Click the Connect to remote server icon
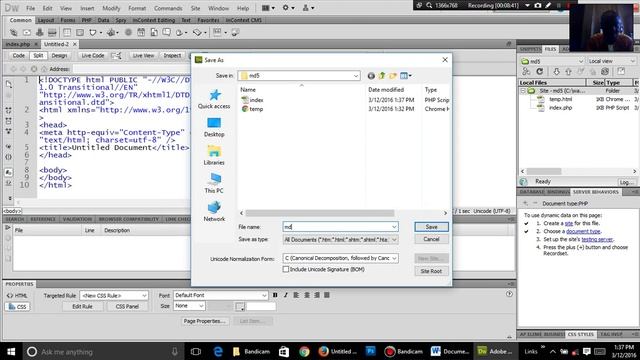The width and height of the screenshot is (640, 360). pyautogui.click(x=526, y=72)
